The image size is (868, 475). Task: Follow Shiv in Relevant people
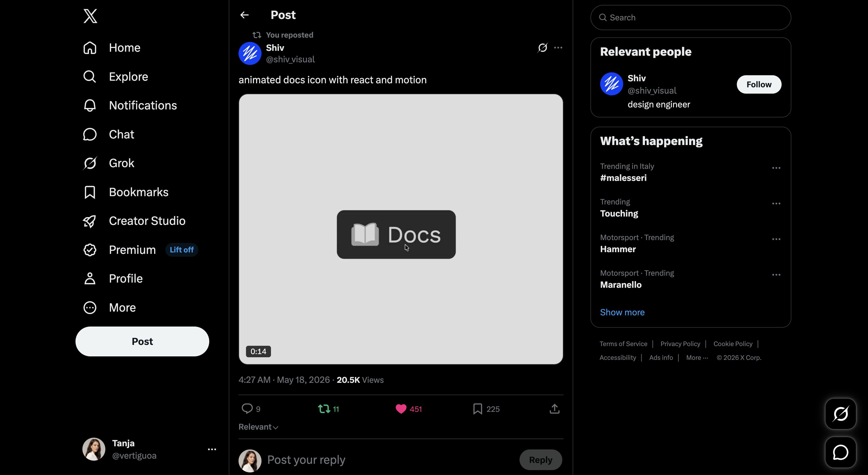coord(759,84)
